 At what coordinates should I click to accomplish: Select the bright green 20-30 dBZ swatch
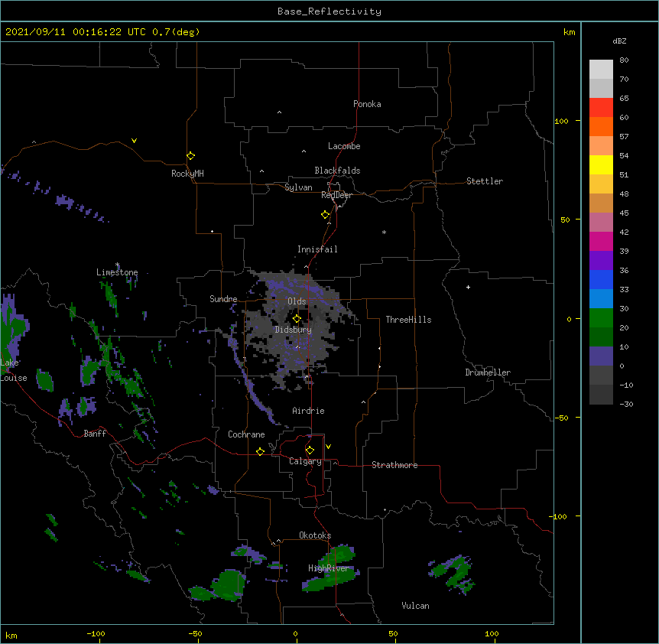pos(601,318)
